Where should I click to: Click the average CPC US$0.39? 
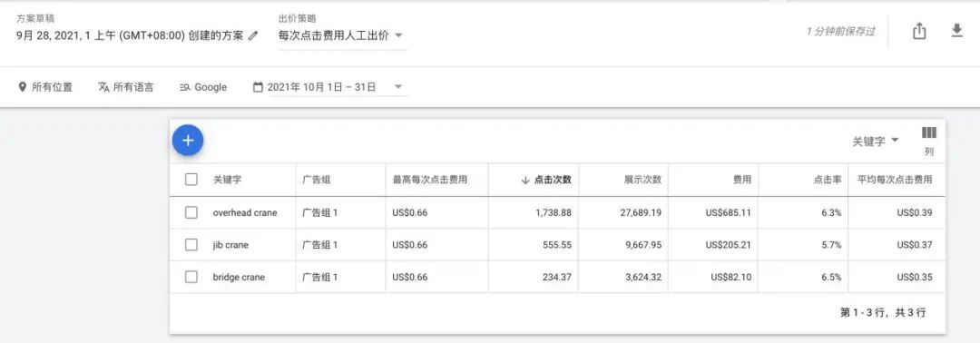pos(915,212)
